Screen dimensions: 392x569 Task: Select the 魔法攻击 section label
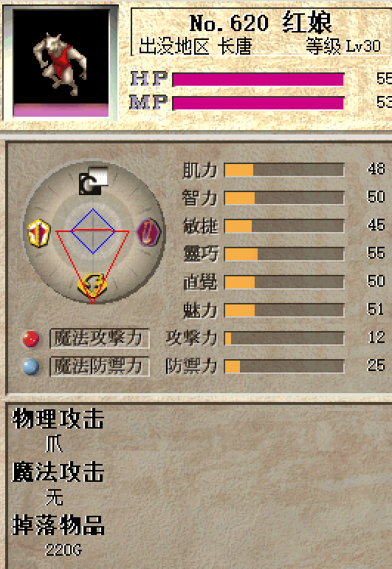pos(58,472)
